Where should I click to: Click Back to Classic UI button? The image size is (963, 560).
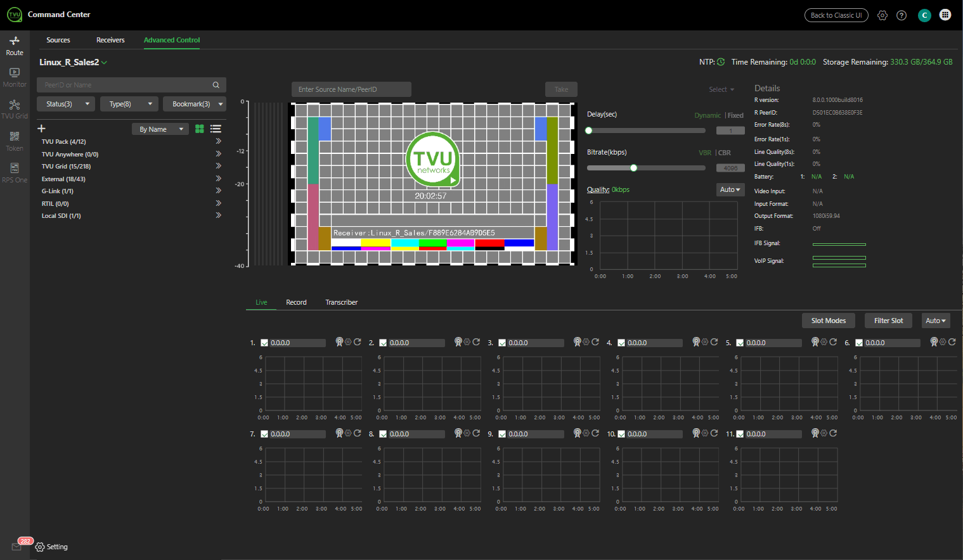point(836,15)
